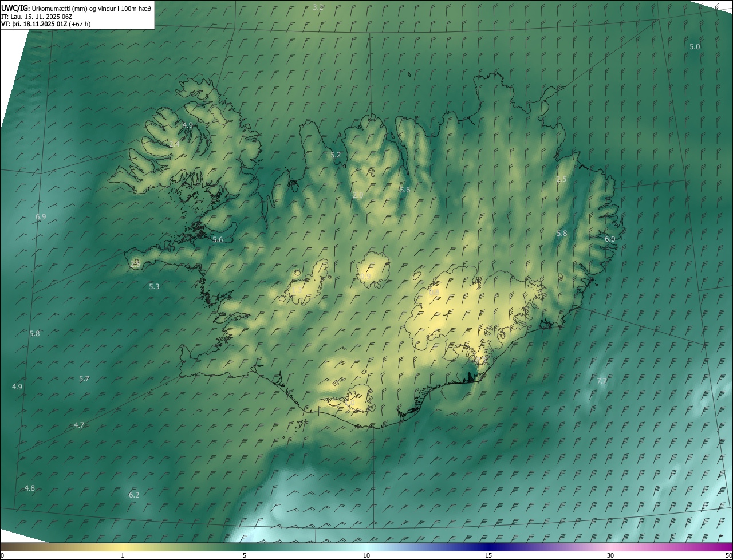The width and height of the screenshot is (733, 560).
Task: Click the 5.2 value label on the map
Action: [336, 155]
